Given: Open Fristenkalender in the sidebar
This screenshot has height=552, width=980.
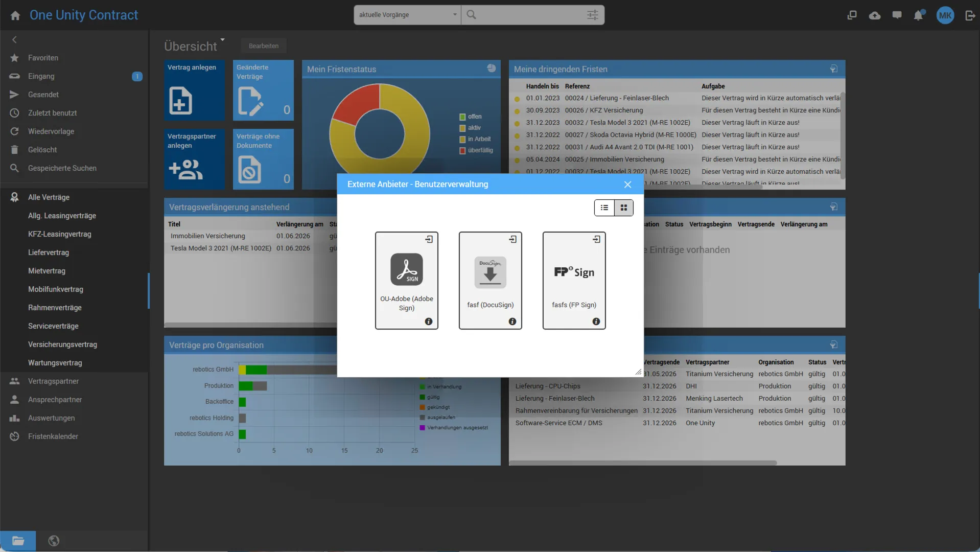Looking at the screenshot, I should coord(74,436).
